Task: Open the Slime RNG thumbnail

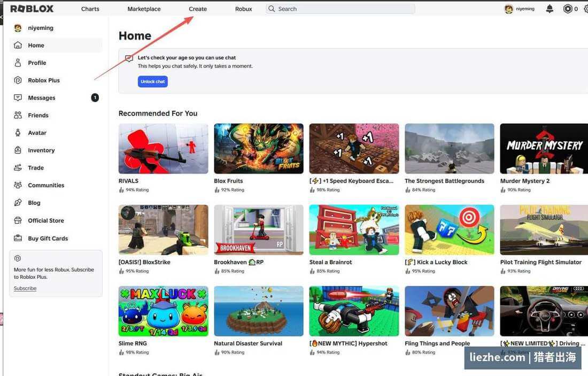Action: coord(163,311)
